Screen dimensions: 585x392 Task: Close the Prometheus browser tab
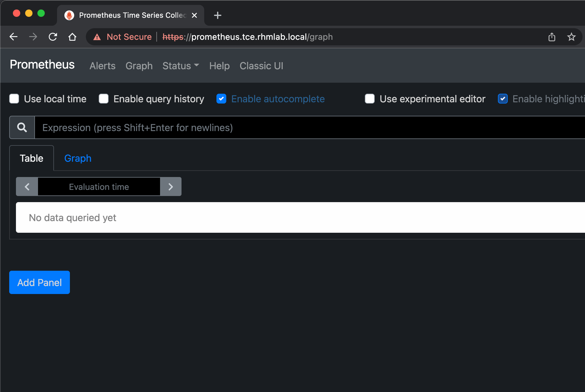[x=194, y=15]
